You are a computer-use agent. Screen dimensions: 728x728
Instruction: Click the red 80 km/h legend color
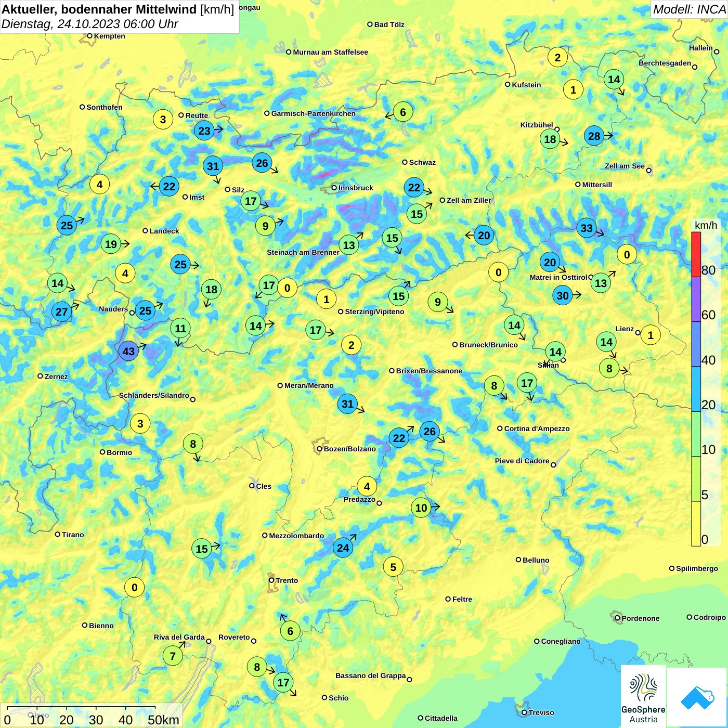pyautogui.click(x=696, y=254)
